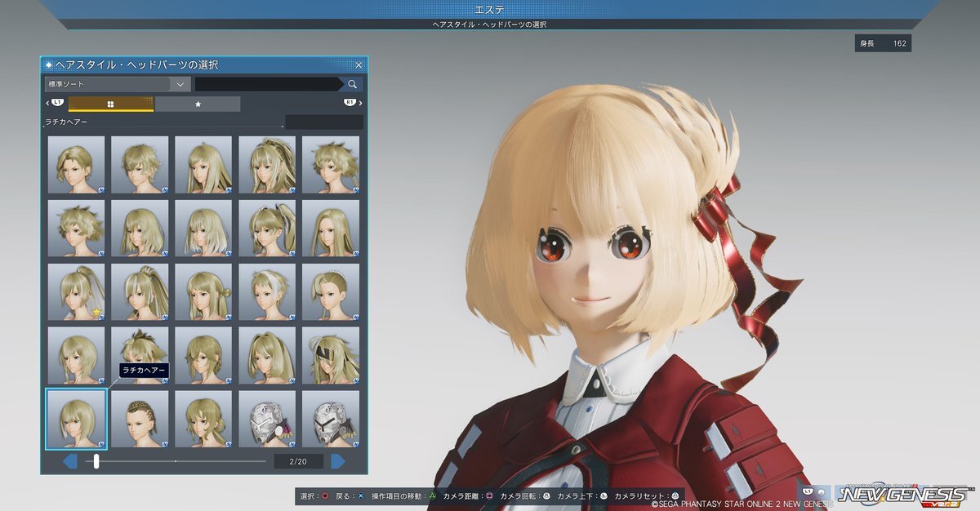Click the カメラ上下 hint
This screenshot has height=511, width=980.
click(x=582, y=495)
